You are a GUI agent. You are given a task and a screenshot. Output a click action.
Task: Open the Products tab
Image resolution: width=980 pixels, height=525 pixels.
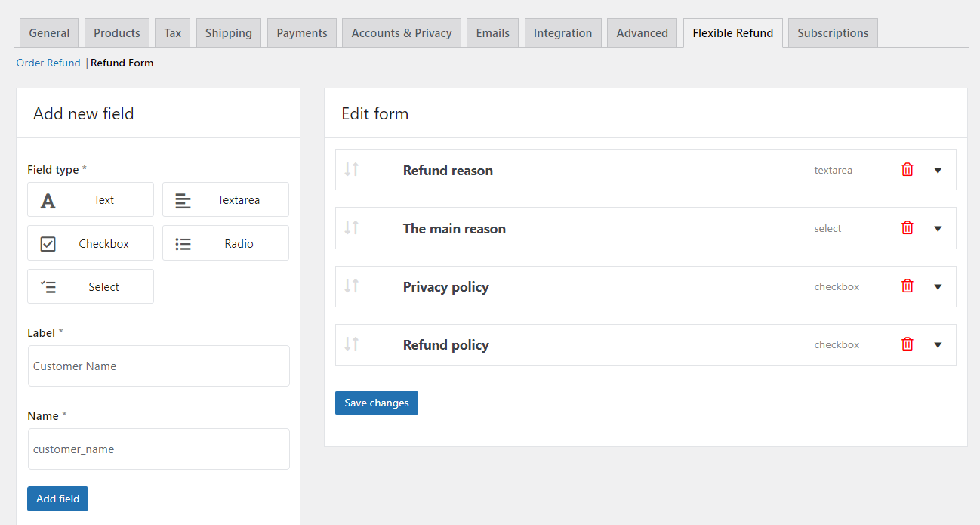tap(117, 33)
